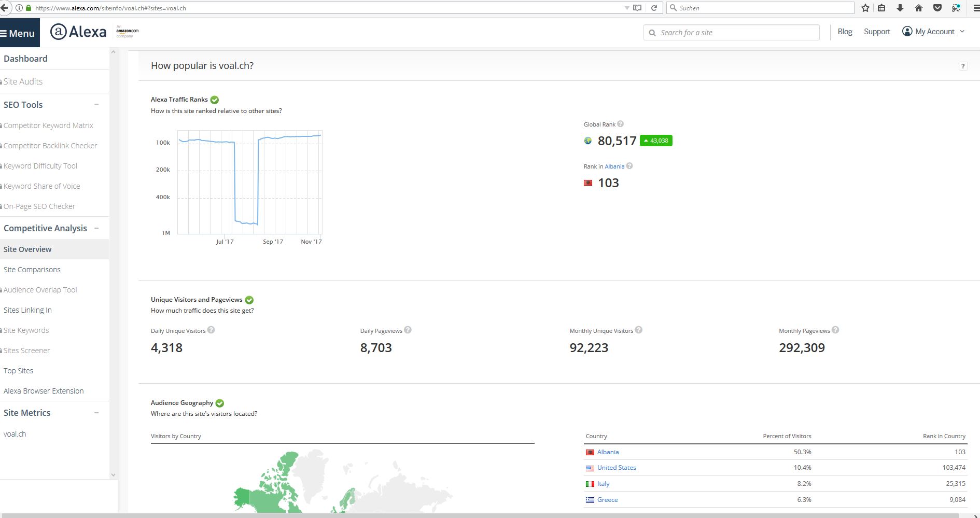Select Site Comparisons in the sidebar
Viewport: 980px width, 518px height.
[32, 270]
